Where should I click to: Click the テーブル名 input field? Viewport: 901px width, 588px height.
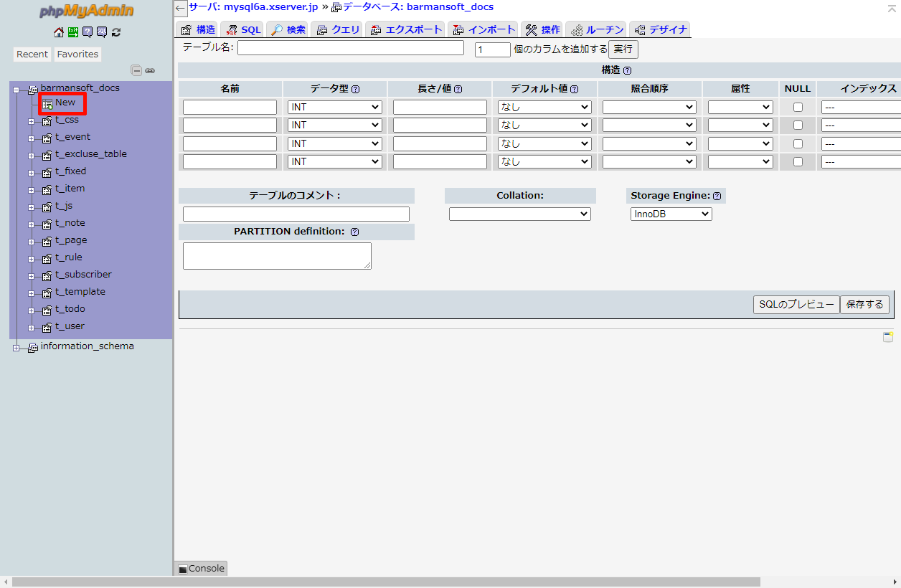click(351, 48)
